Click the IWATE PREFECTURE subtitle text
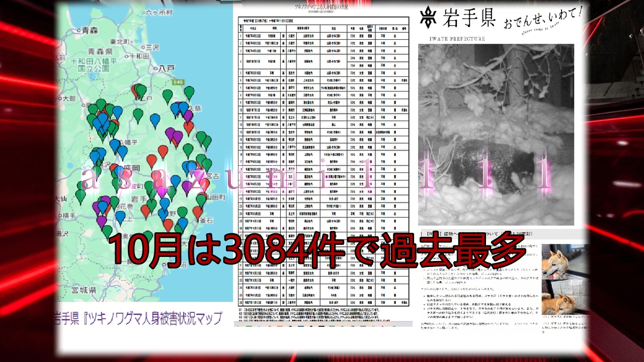Image resolution: width=644 pixels, height=362 pixels. click(457, 39)
